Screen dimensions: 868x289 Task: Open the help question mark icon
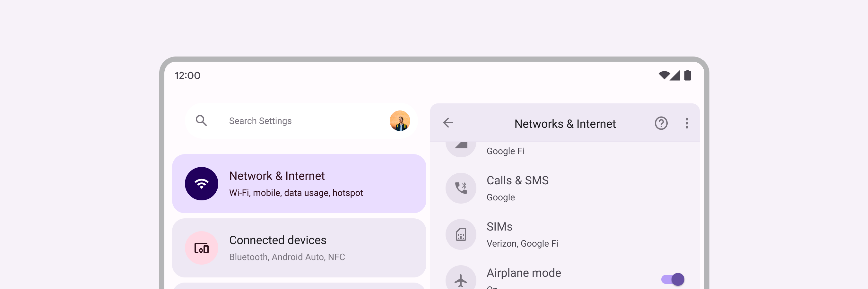661,123
